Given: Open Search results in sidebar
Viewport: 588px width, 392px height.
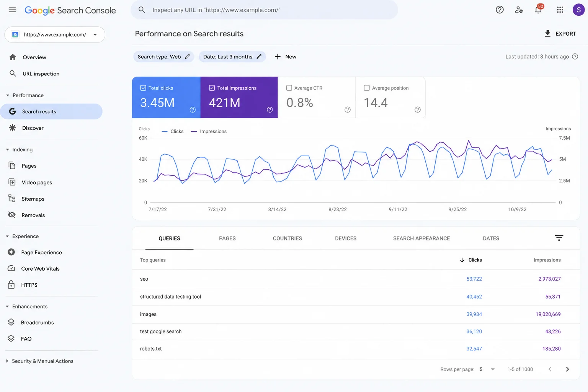Looking at the screenshot, I should click(51, 111).
